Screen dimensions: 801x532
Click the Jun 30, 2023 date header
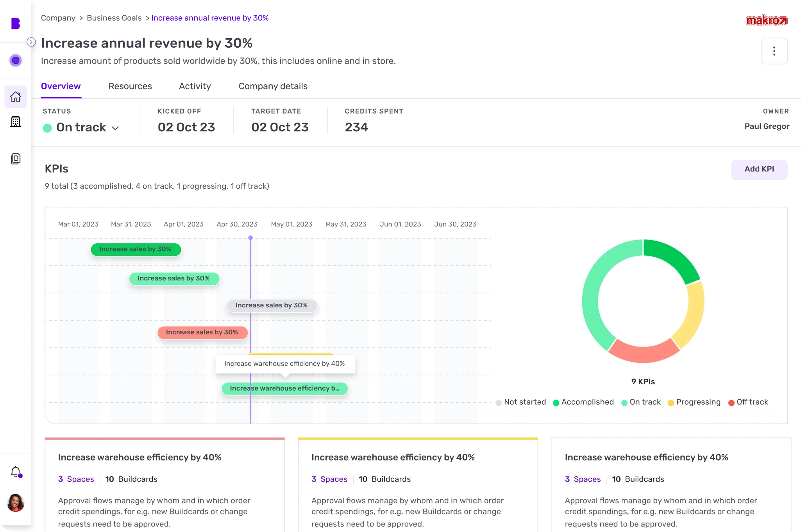[x=455, y=224]
